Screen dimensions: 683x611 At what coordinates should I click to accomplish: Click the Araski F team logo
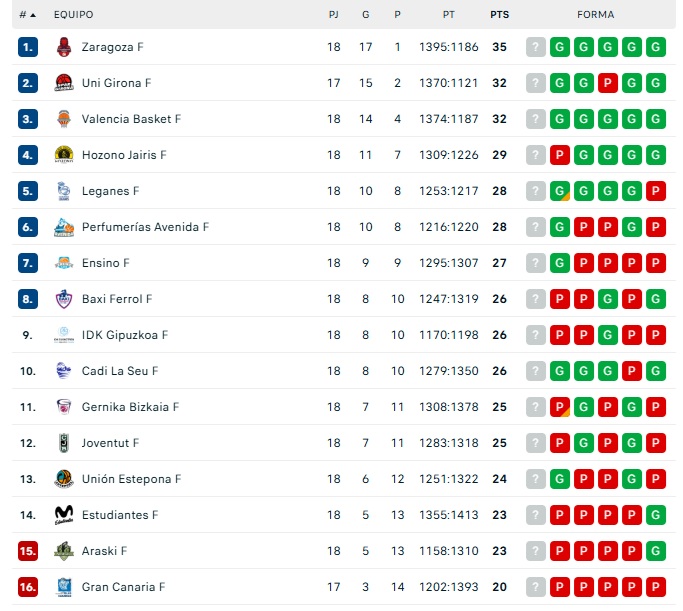[64, 551]
